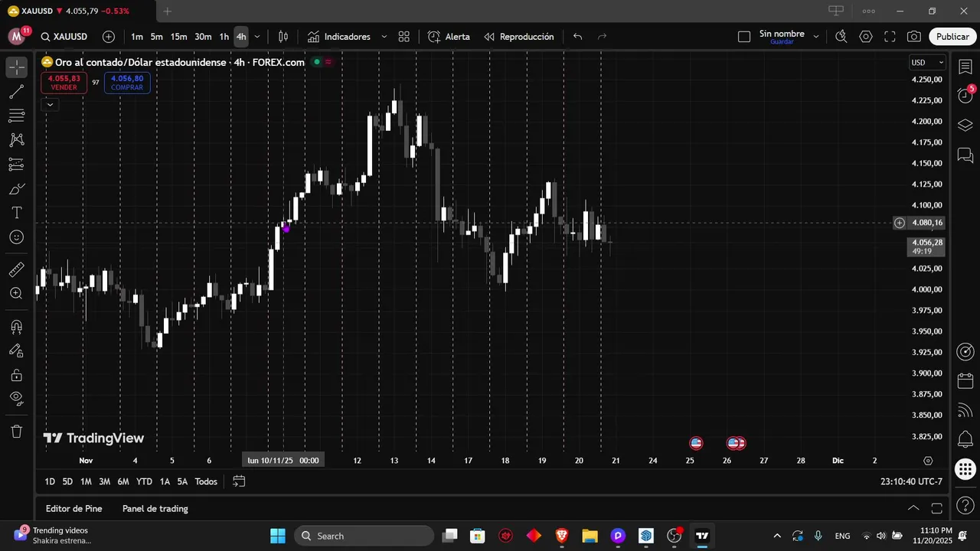980x551 pixels.
Task: Set date range to 1D
Action: tap(50, 481)
